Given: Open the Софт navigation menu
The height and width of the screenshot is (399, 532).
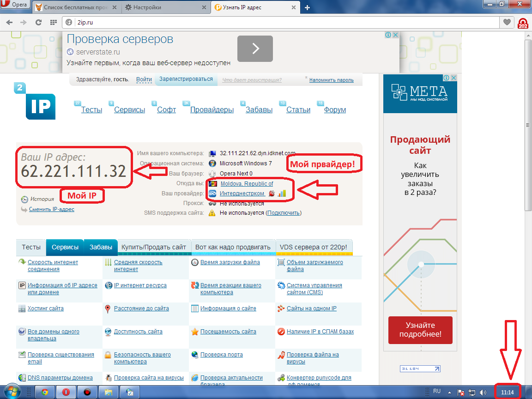Looking at the screenshot, I should [x=167, y=109].
